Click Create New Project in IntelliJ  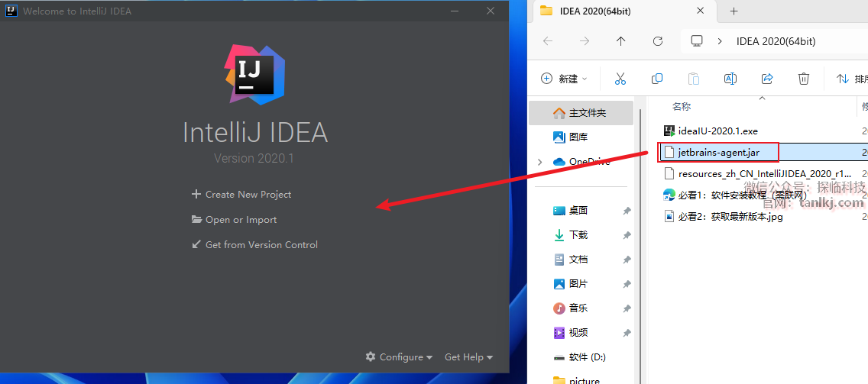tap(241, 194)
